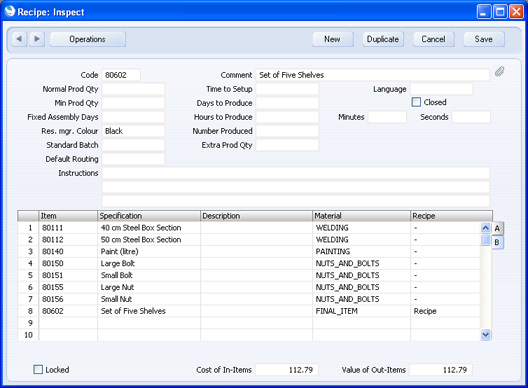Screen dimensions: 528x388
Task: Click the Paint (litre) specification cell
Action: [149, 252]
